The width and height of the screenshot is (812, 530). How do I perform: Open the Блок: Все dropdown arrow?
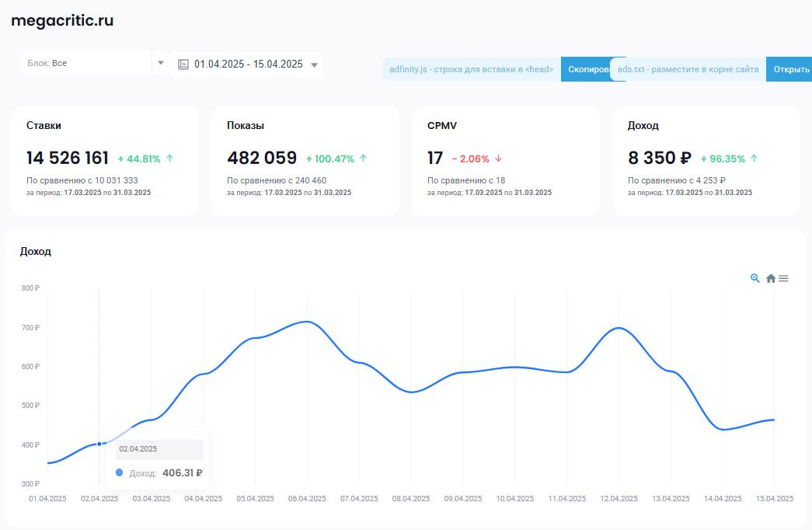point(161,63)
